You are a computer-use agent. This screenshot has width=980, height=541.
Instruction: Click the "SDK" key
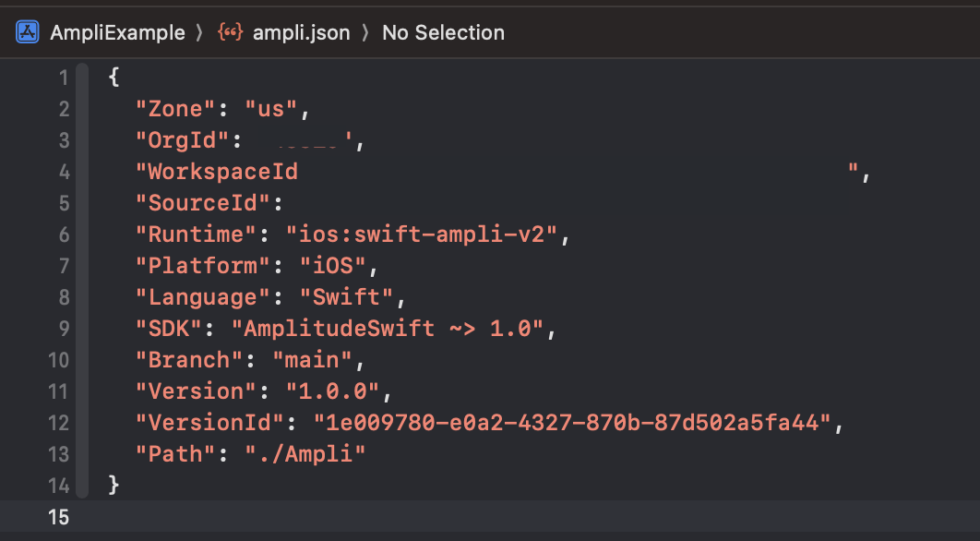170,328
